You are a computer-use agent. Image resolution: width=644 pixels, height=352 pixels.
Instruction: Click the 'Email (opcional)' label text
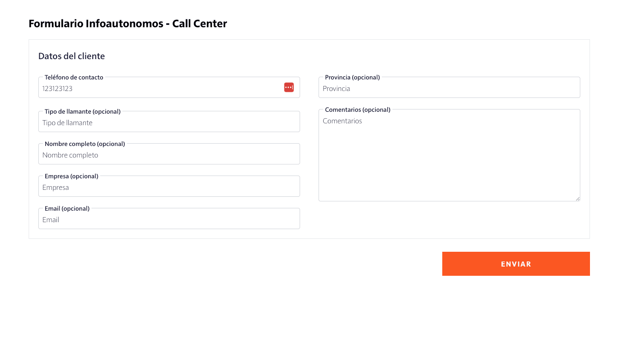pos(67,208)
